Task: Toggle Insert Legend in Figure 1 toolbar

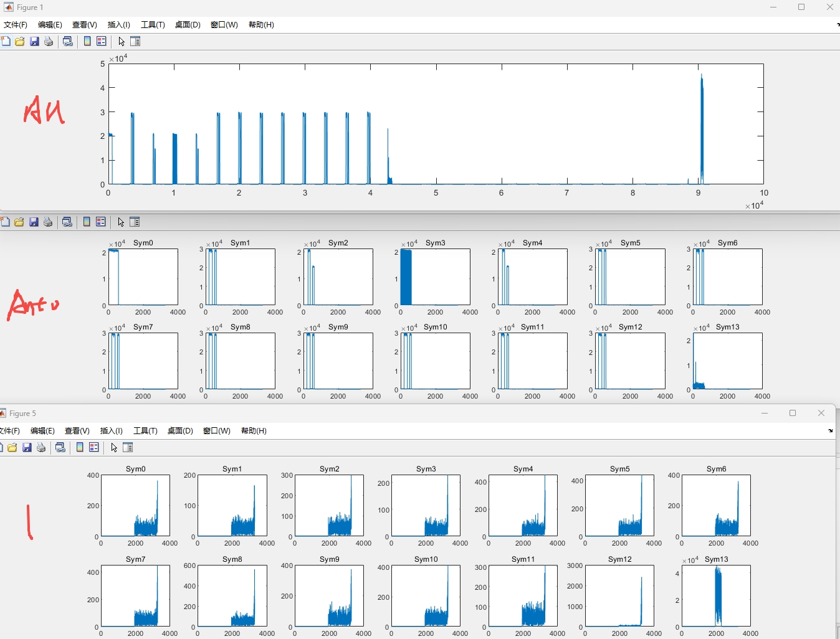Action: pos(102,41)
